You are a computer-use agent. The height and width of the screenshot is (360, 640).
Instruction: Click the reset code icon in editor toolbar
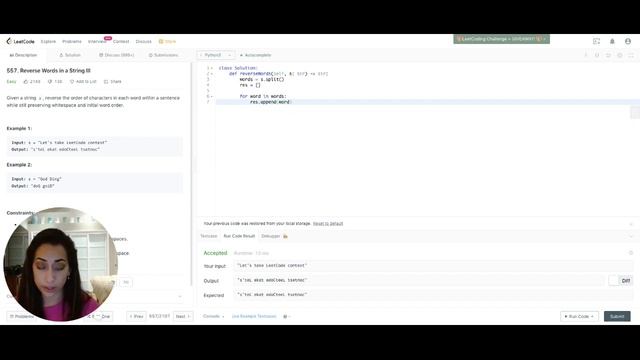[x=608, y=55]
